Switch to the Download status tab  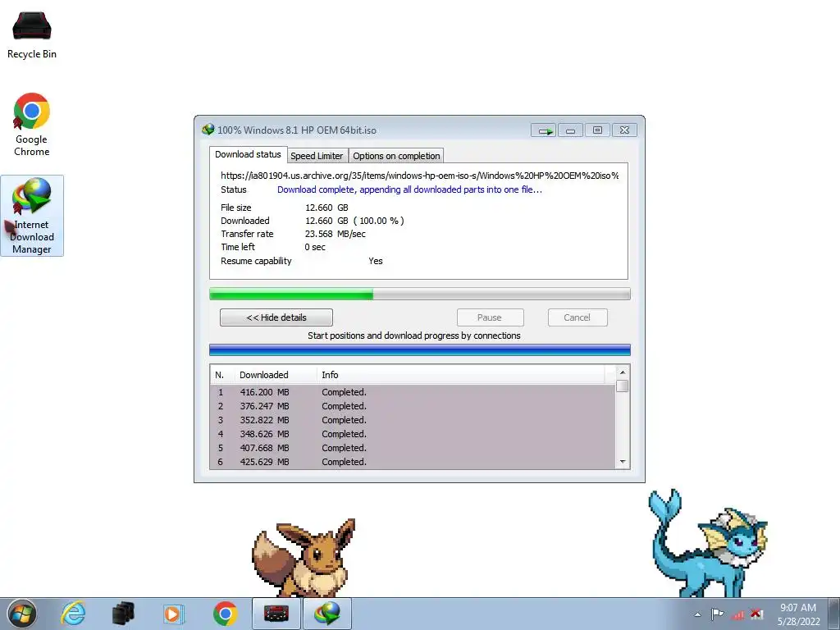[248, 154]
